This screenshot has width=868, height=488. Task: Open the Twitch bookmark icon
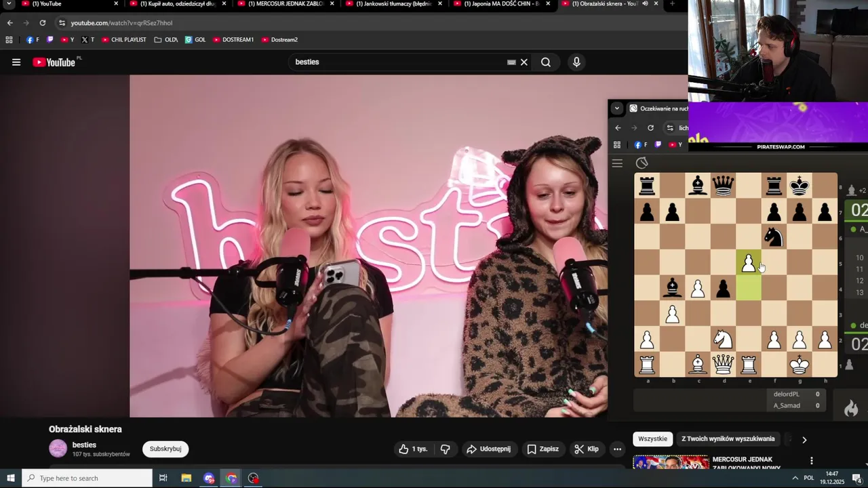(x=50, y=40)
